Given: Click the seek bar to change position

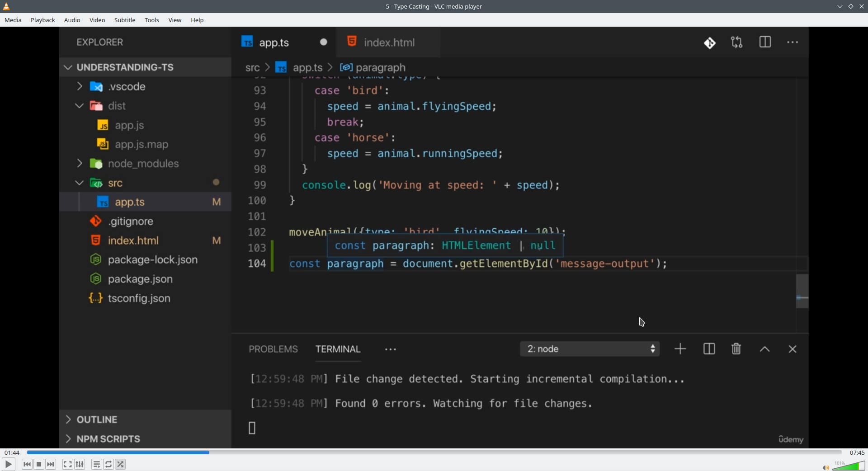Looking at the screenshot, I should pos(434,452).
